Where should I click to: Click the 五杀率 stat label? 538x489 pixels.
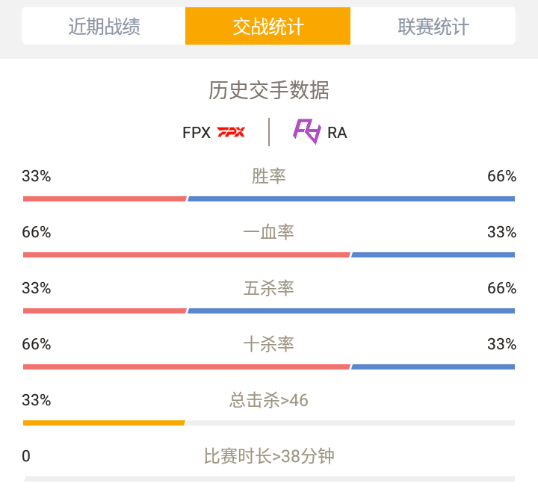click(269, 288)
